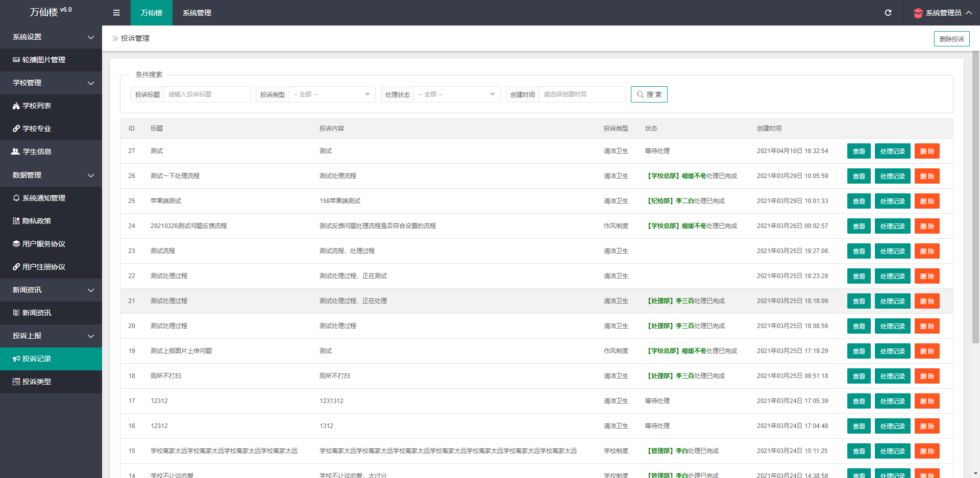
Task: Switch to the 系统管理 top tab
Action: 197,13
